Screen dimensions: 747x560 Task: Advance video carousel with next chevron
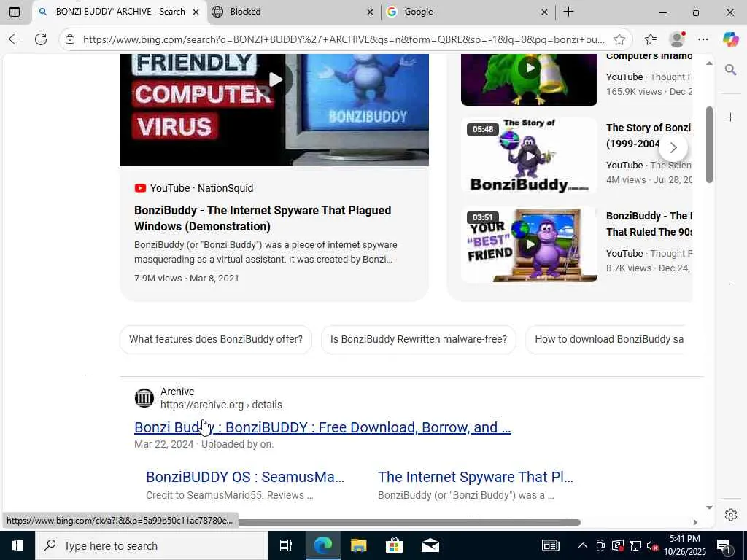pos(673,147)
